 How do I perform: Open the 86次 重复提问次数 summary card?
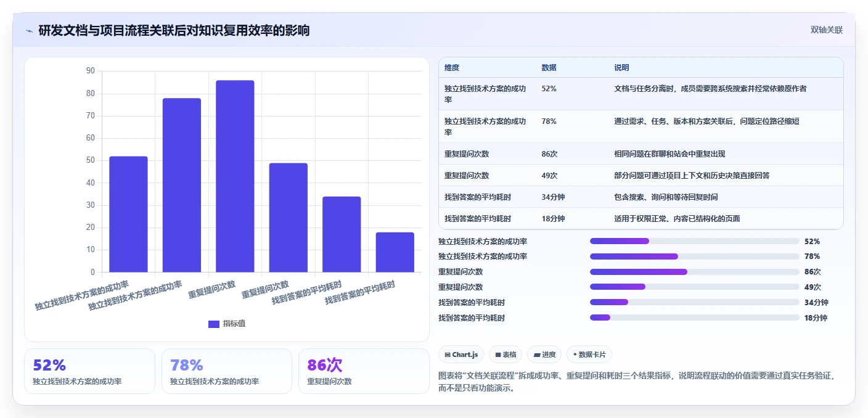click(x=364, y=371)
